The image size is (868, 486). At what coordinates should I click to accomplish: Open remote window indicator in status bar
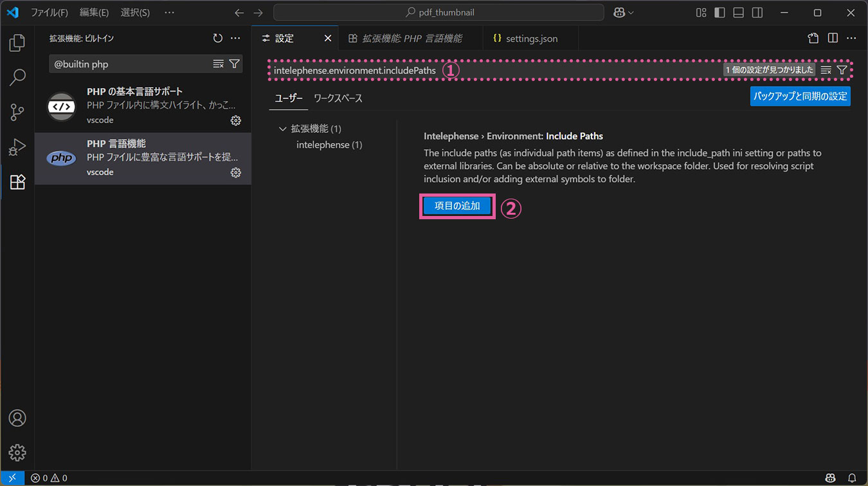coord(12,478)
